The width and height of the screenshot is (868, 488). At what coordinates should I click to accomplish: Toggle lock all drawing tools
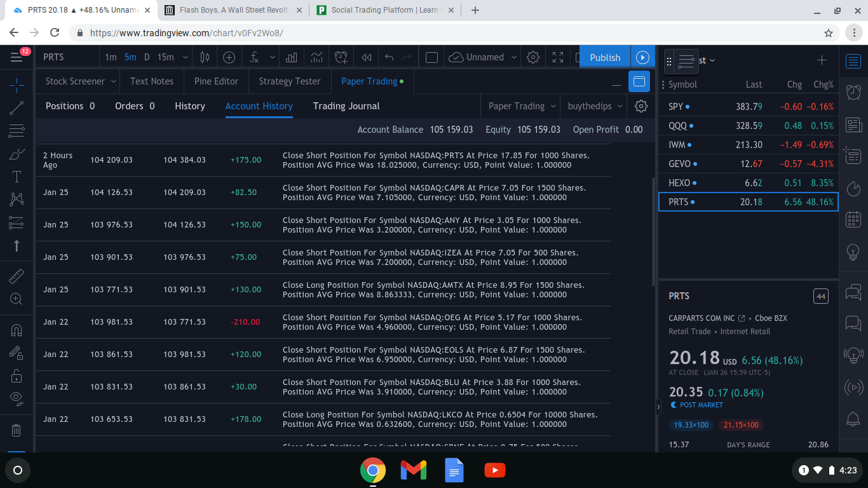17,376
